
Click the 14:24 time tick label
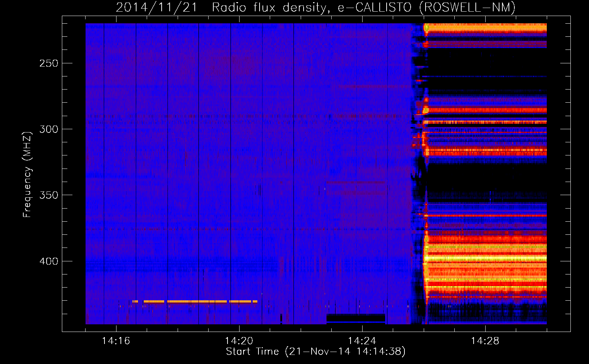tap(362, 341)
